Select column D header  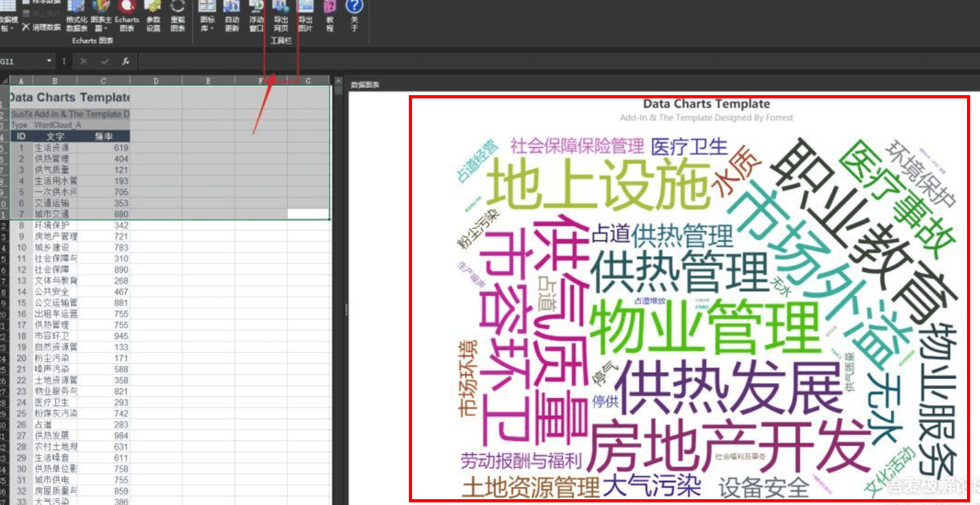tap(156, 81)
